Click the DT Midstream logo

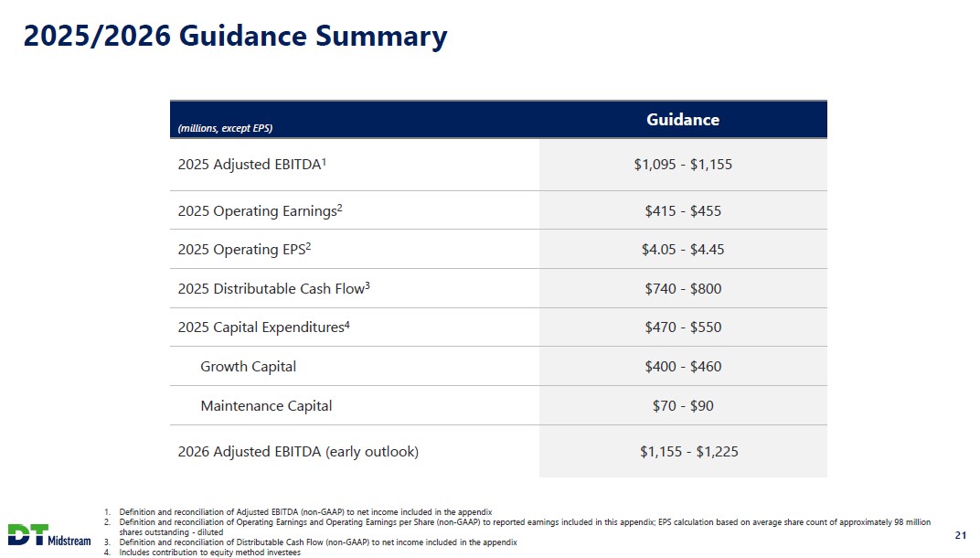50,535
